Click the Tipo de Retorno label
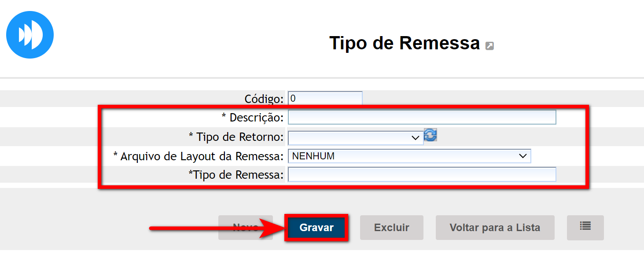644x254 pixels. coord(236,137)
